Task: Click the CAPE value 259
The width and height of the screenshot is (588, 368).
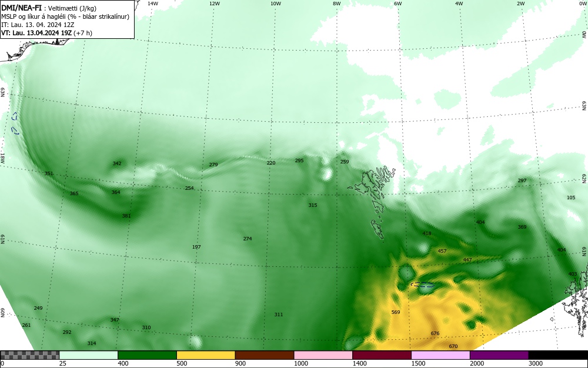Action: 344,162
